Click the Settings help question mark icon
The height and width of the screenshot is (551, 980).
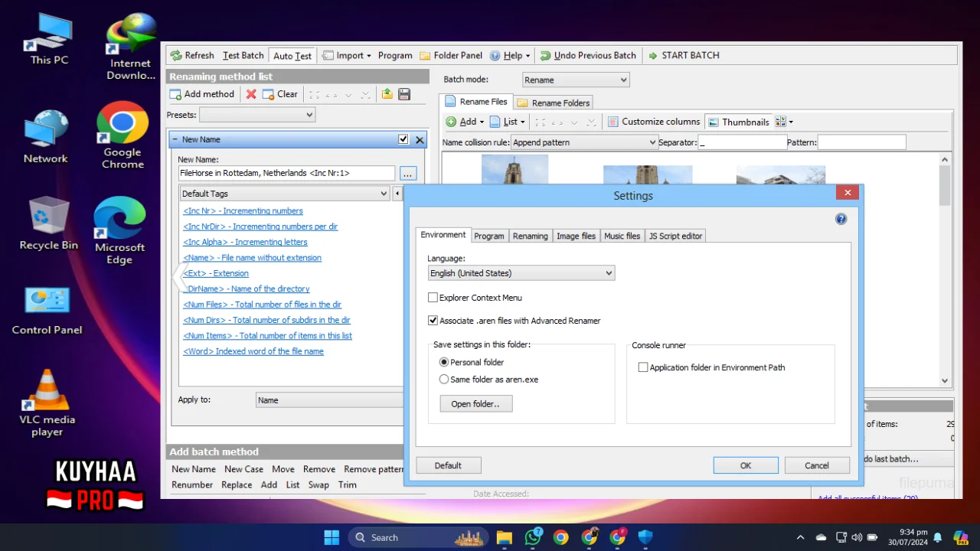coord(841,220)
